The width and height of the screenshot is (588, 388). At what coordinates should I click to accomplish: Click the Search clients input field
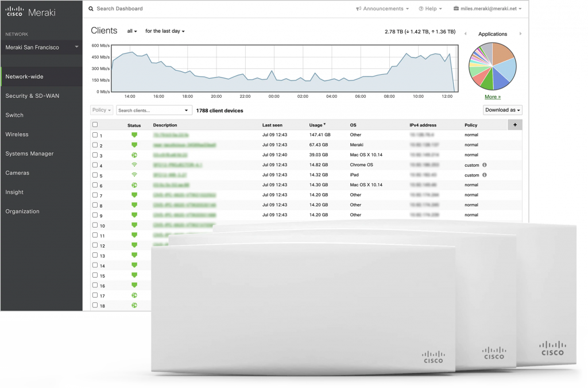click(x=149, y=110)
